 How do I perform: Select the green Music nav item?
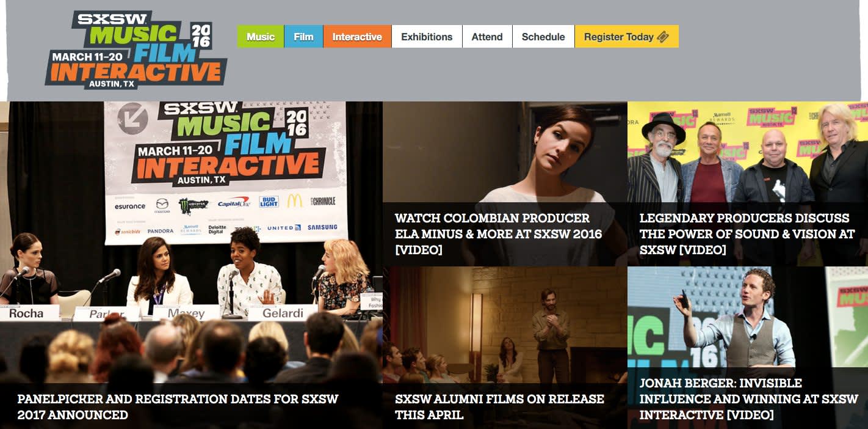260,36
